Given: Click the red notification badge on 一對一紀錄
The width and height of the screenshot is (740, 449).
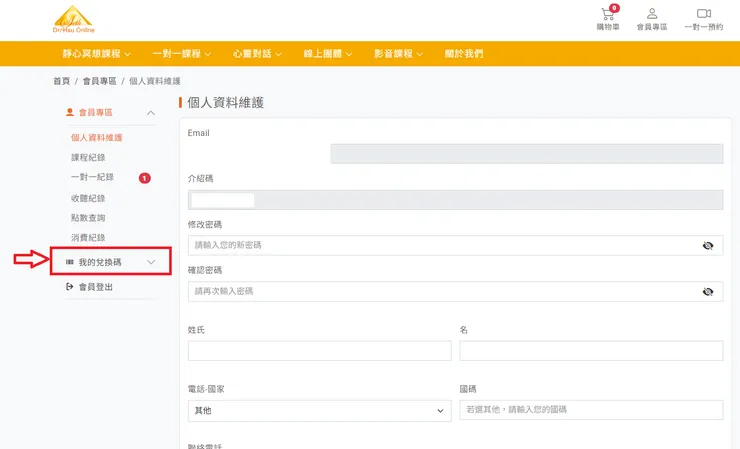Looking at the screenshot, I should click(144, 178).
